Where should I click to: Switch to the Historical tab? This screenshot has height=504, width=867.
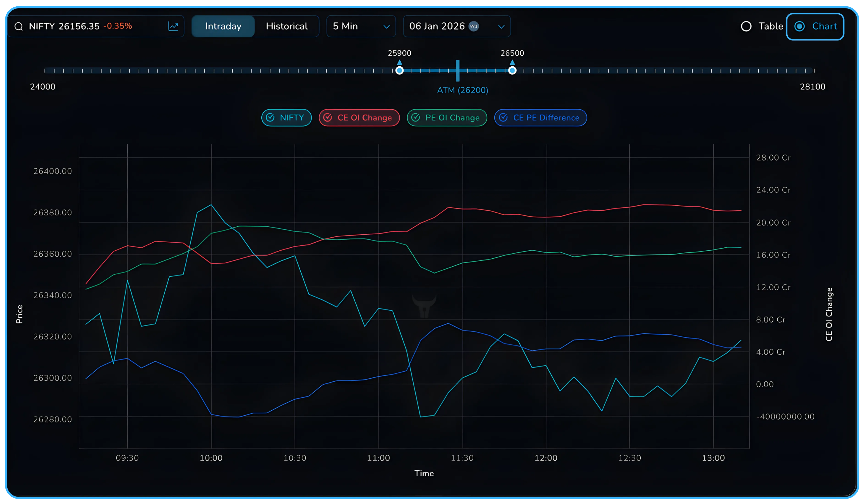286,26
